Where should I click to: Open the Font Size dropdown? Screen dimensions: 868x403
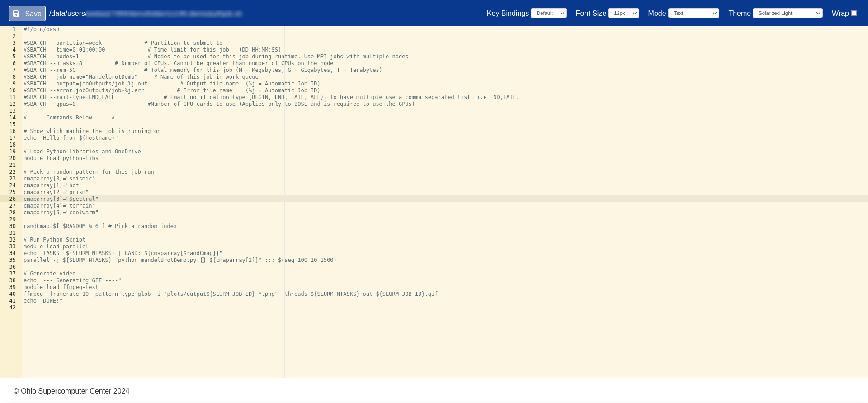click(623, 13)
